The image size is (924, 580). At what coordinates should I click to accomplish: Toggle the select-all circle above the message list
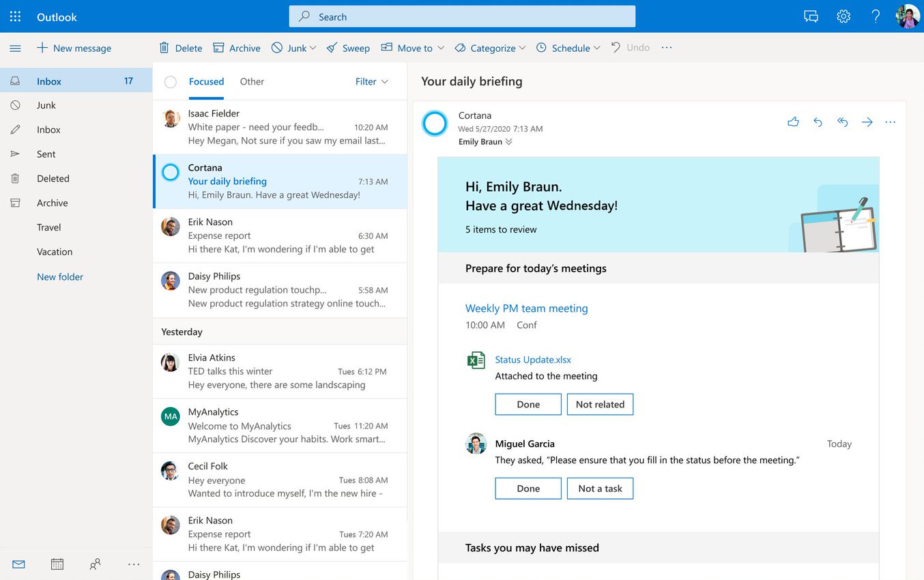click(170, 81)
